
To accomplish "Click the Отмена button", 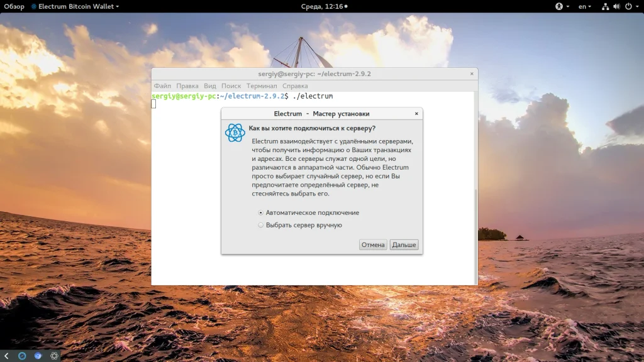I will coord(373,244).
